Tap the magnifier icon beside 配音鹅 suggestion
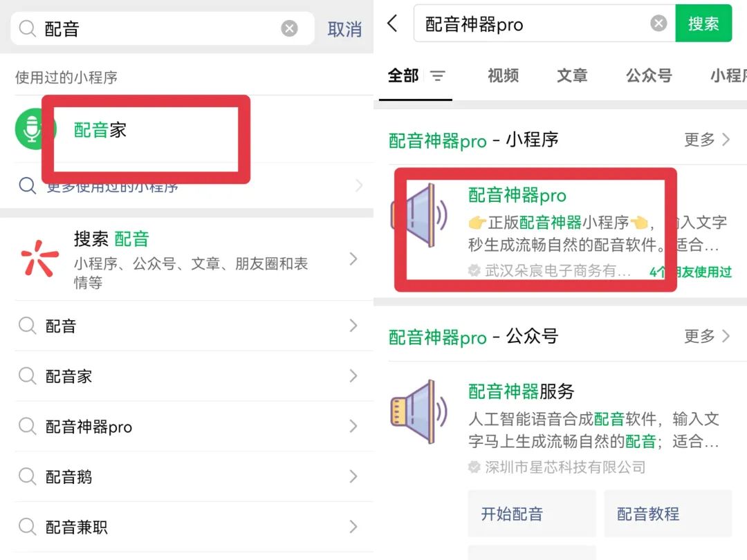Viewport: 747px width, 560px height. pos(27,476)
